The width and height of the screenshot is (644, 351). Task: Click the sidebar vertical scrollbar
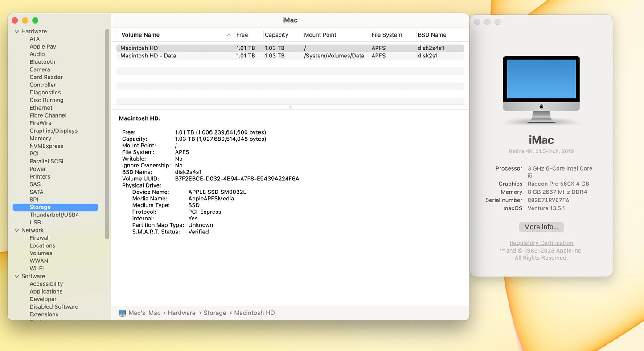(107, 134)
